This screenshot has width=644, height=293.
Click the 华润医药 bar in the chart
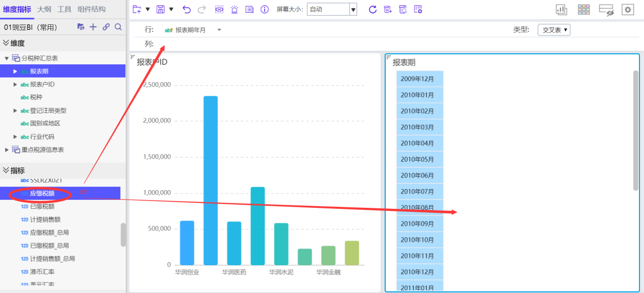[x=234, y=243]
